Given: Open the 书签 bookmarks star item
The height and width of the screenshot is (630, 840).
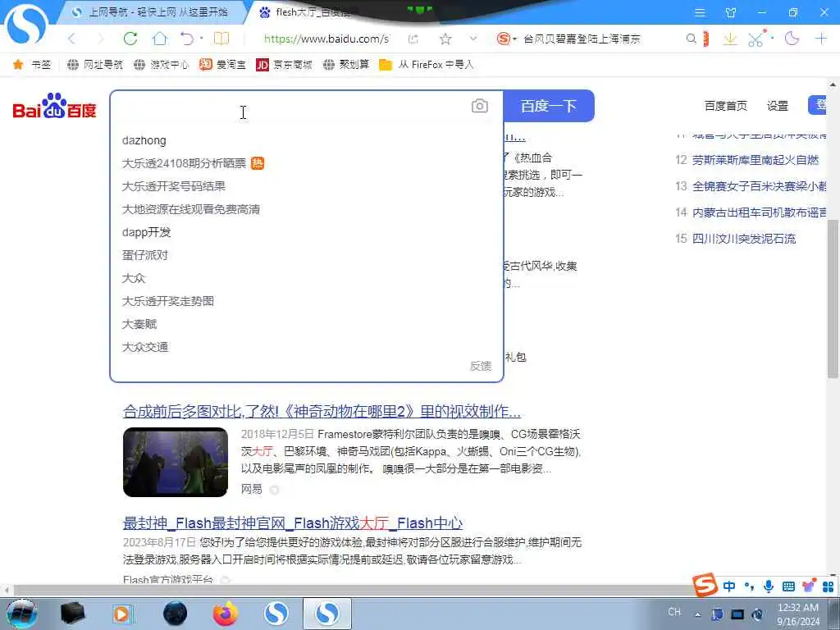Looking at the screenshot, I should pyautogui.click(x=32, y=65).
